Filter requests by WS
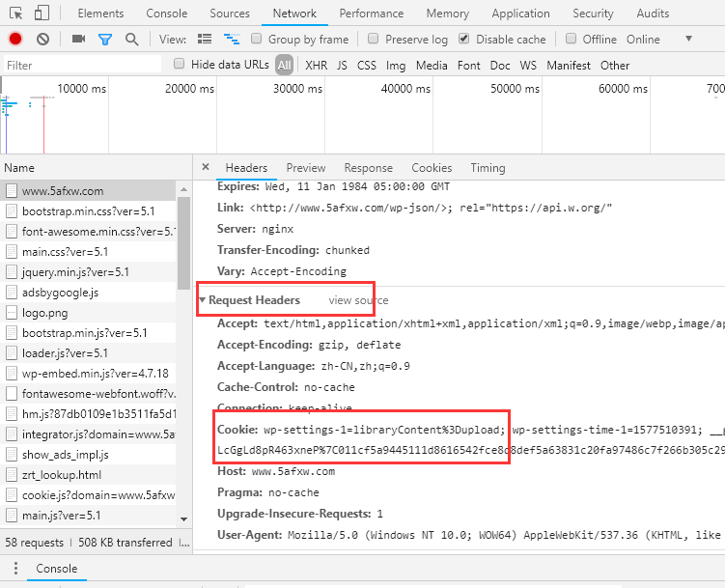This screenshot has width=725, height=588. pyautogui.click(x=528, y=66)
